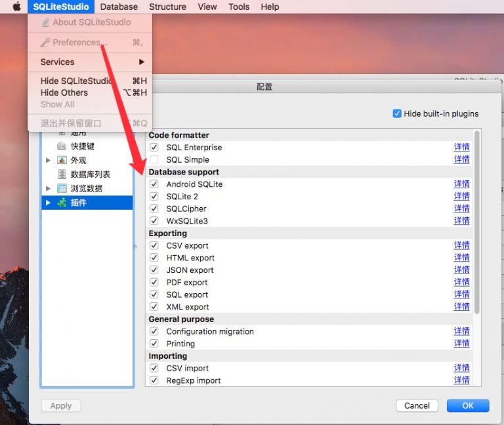Click the Cancel button
This screenshot has height=425, width=504.
pos(417,405)
